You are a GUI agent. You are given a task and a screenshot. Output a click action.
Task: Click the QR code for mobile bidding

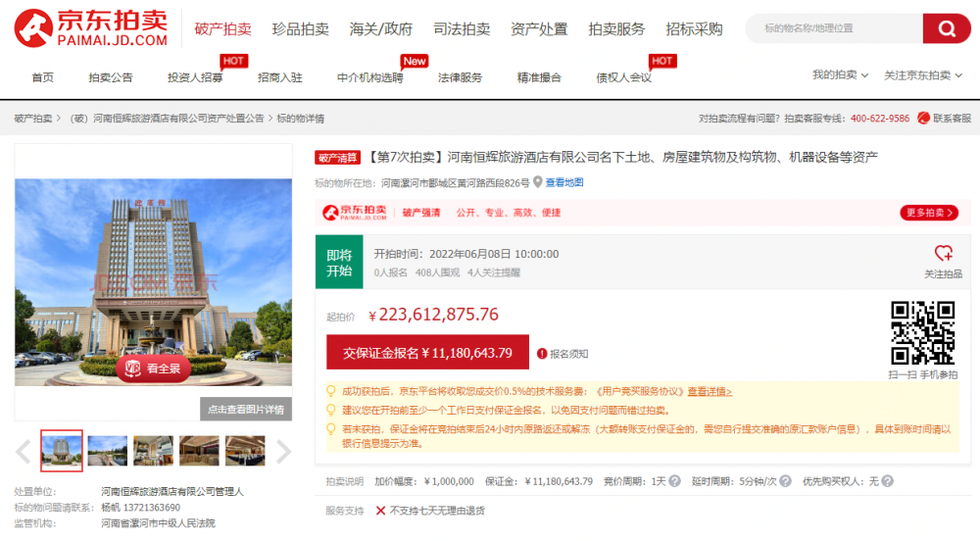pyautogui.click(x=923, y=333)
